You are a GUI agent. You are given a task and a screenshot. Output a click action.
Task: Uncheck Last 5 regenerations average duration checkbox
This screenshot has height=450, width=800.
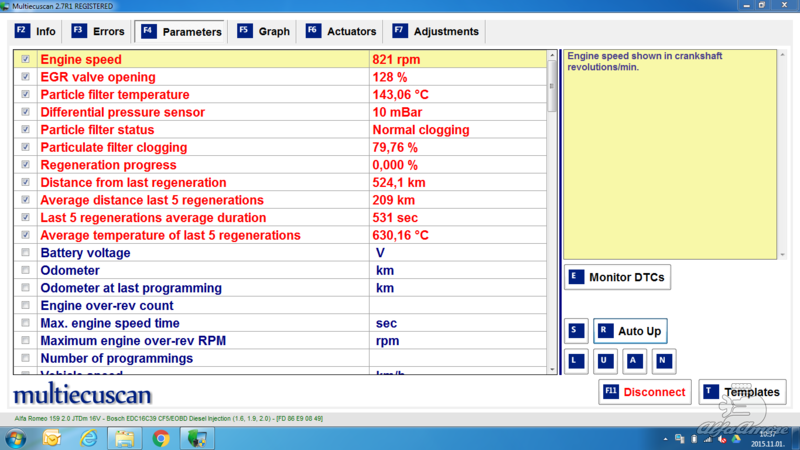(x=26, y=217)
